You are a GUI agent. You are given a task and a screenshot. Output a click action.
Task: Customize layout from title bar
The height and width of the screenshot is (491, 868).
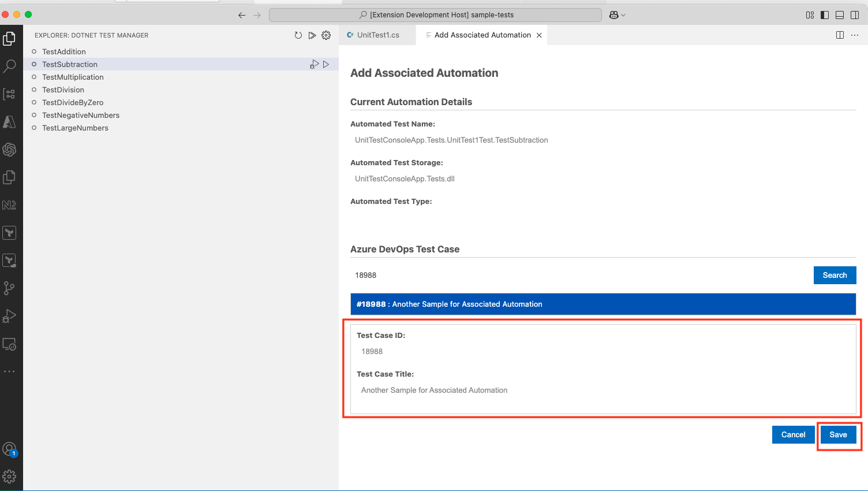click(810, 15)
